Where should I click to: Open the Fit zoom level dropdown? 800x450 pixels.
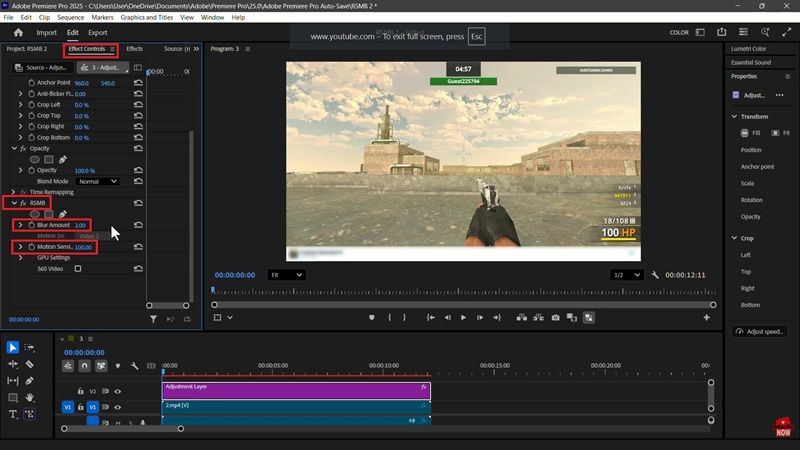(x=286, y=275)
